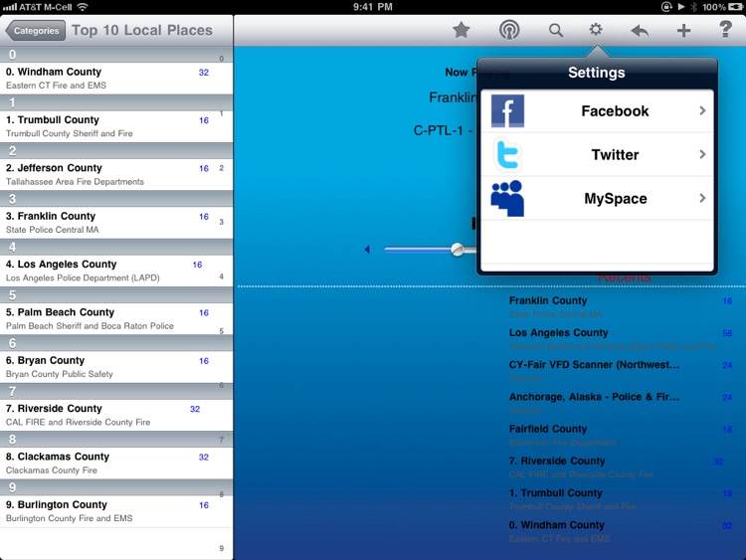Open search with the magnifier icon
This screenshot has width=746, height=560.
click(556, 31)
